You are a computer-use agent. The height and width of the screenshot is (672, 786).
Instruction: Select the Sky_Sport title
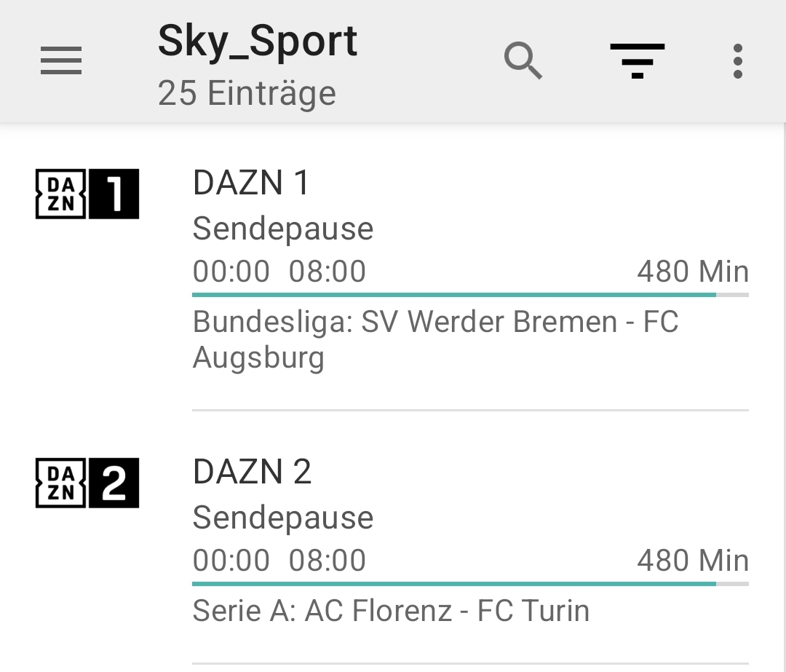coord(258,41)
